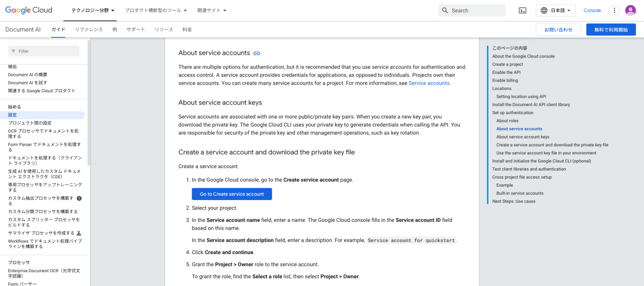Screen dimensions: 644x286
Task: Click the flask icon beside サマライザ プロセッサ
Action: [x=79, y=233]
